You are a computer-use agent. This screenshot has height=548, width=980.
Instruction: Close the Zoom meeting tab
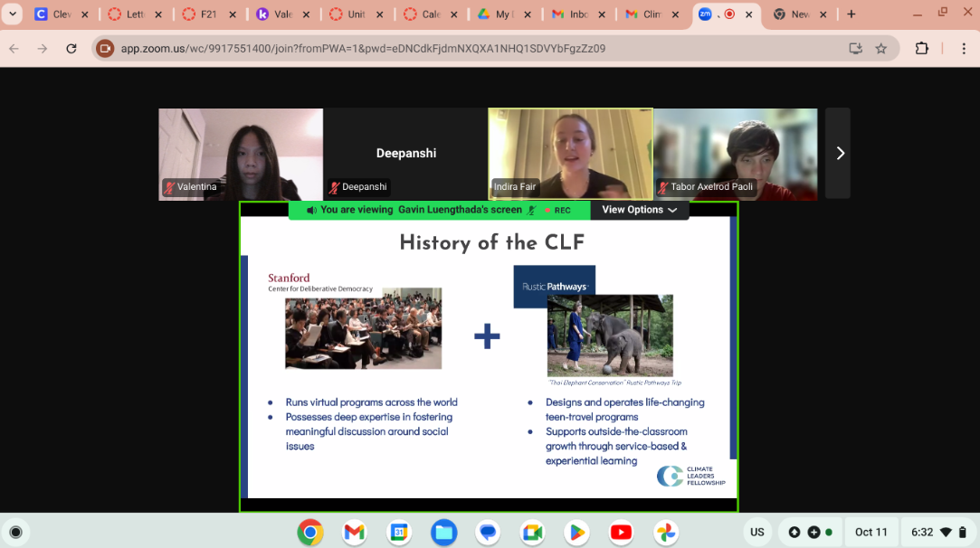tap(748, 14)
